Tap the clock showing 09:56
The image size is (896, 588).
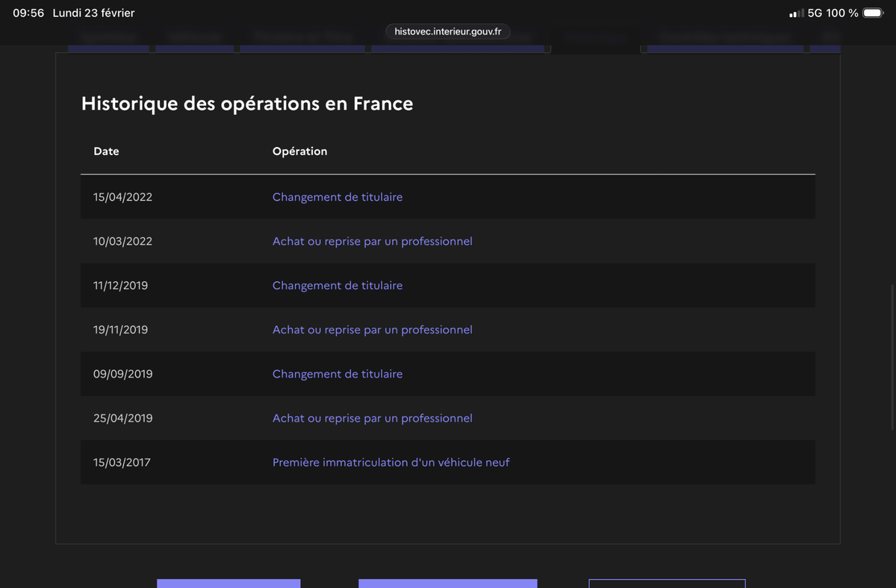coord(28,13)
